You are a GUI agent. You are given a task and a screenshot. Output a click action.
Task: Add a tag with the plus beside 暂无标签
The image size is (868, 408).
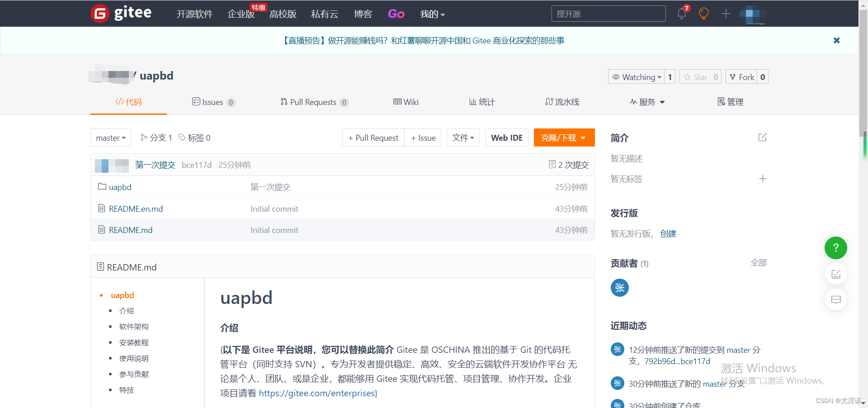coord(763,179)
